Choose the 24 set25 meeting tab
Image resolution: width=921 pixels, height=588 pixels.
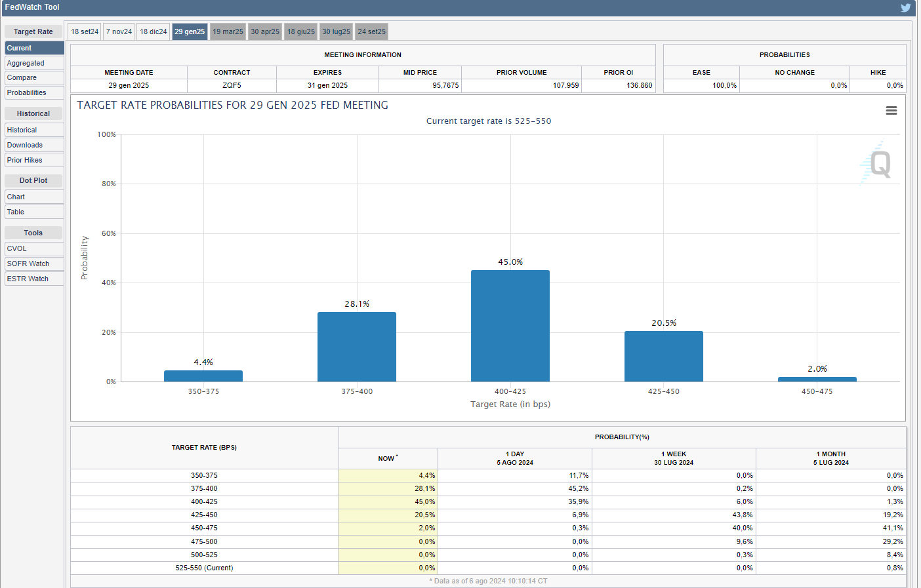click(x=371, y=31)
